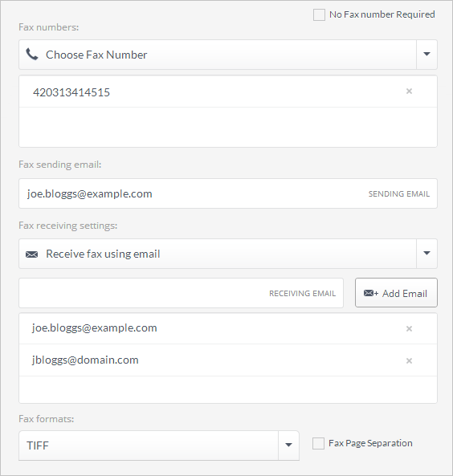Click the Add Email button

coord(396,293)
